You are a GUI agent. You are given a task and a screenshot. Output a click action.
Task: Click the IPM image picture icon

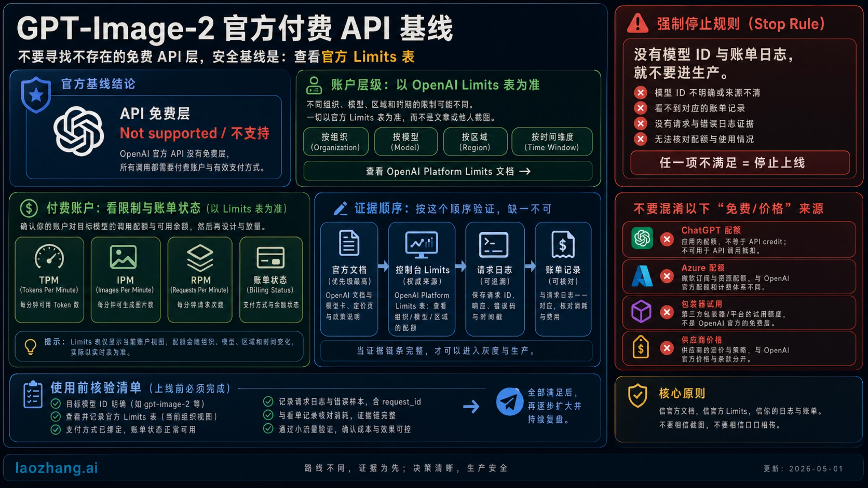tap(123, 257)
